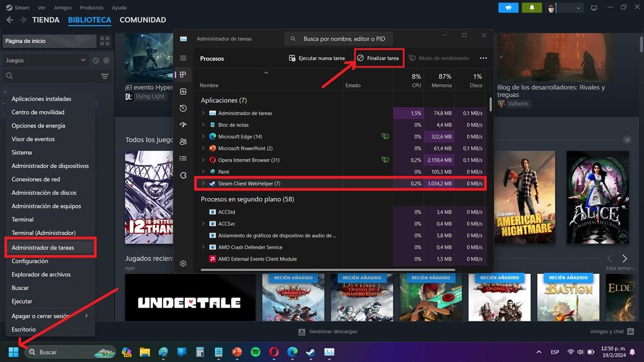Open PowerPoint from the taskbar
Screen dimensions: 644x362
(237, 352)
